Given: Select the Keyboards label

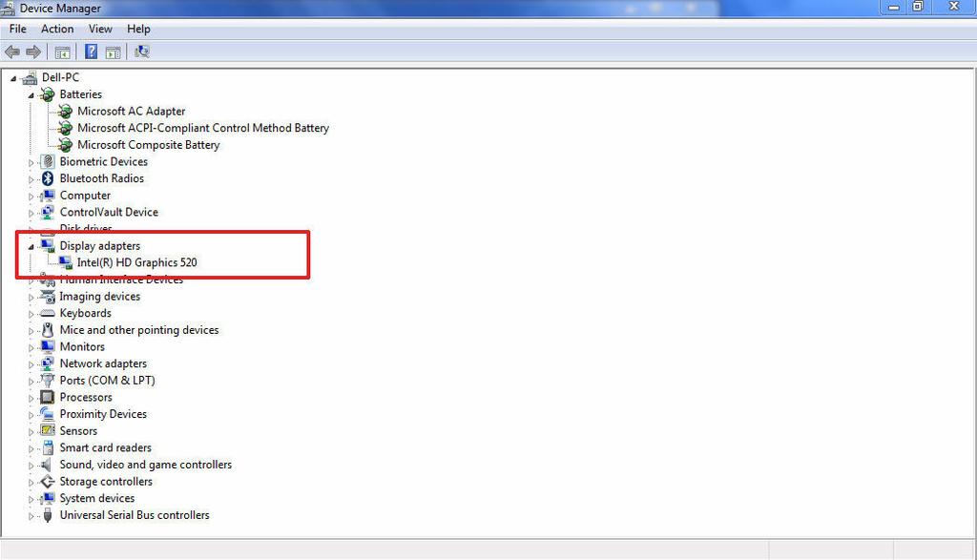Looking at the screenshot, I should click(85, 313).
